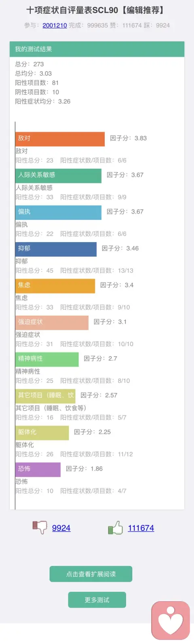The image size is (194, 644).
Task: Click the thumbs-down dislike icon
Action: 40,528
